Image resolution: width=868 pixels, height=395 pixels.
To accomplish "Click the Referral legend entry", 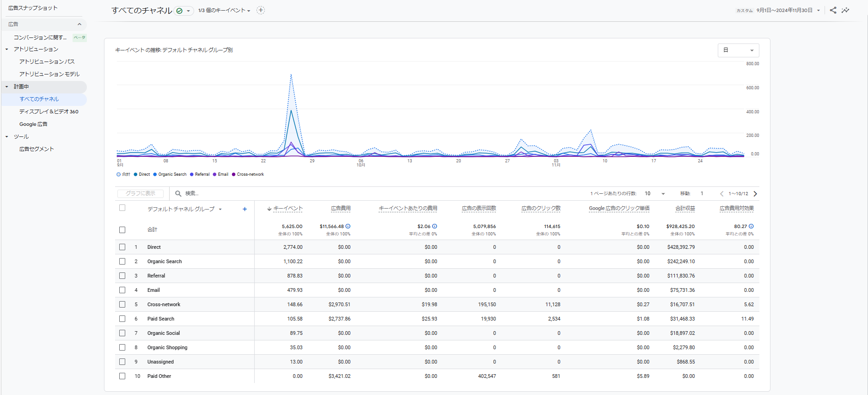I will pyautogui.click(x=200, y=174).
